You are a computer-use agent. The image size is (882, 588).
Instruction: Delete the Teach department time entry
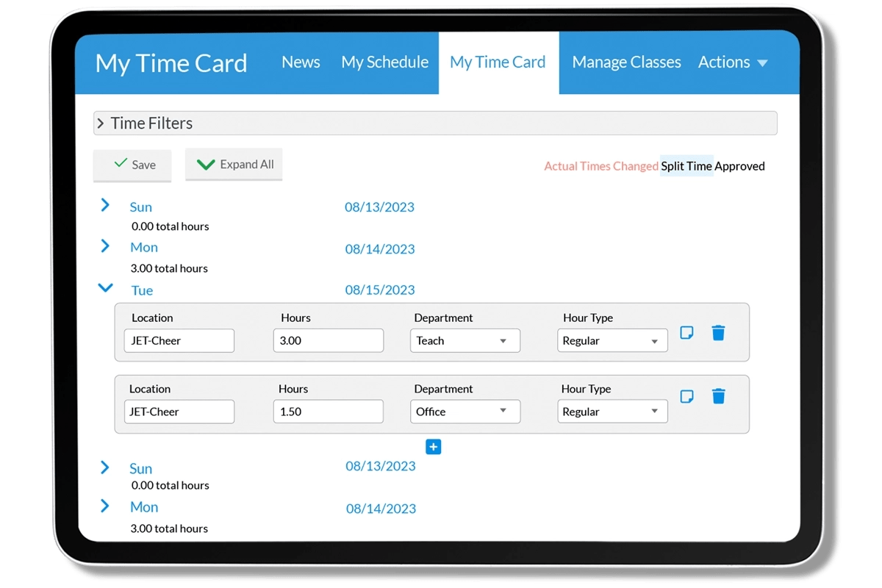click(x=718, y=333)
